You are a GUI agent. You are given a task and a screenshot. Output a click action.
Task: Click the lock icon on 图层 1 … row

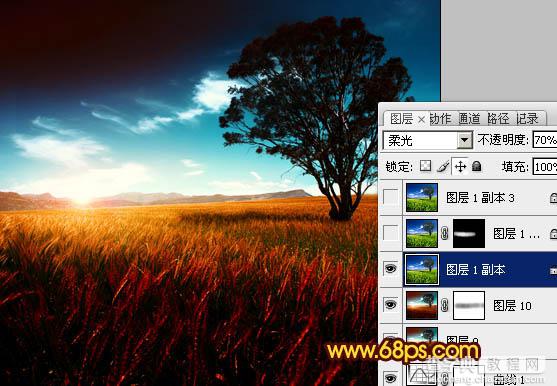(553, 233)
